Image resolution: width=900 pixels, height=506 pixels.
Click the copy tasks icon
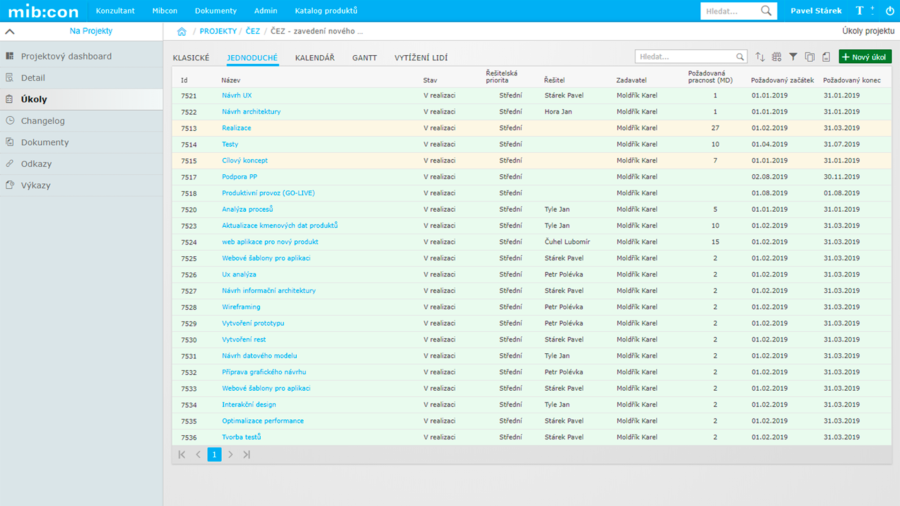click(810, 58)
